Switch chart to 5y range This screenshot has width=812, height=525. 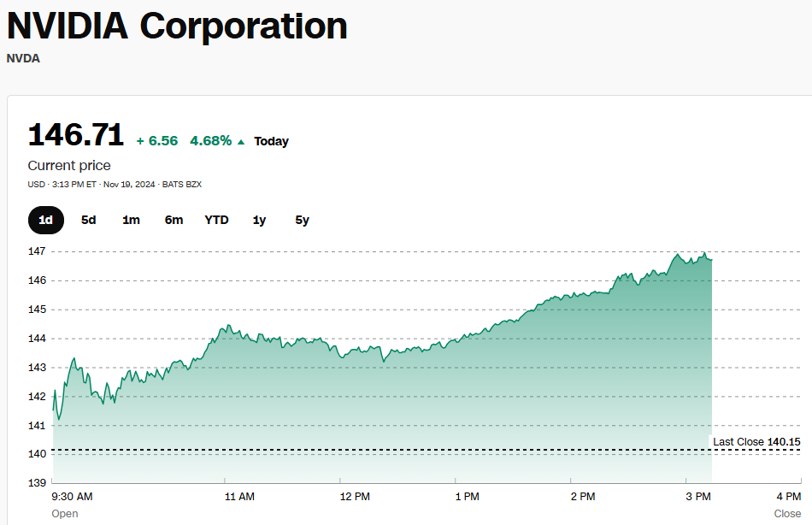pos(302,221)
